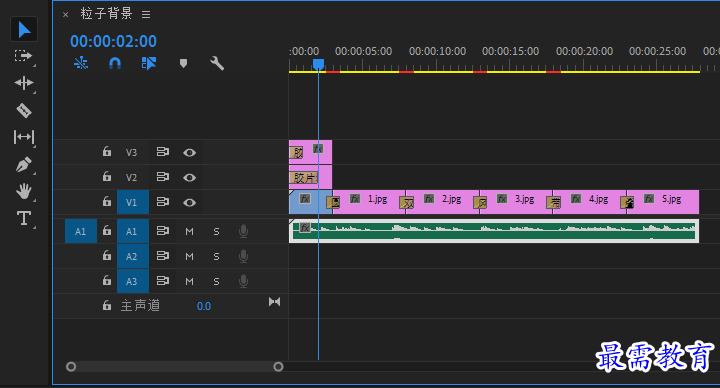Enable voice-over record on A3
Screen dimensions: 720x388
243,281
